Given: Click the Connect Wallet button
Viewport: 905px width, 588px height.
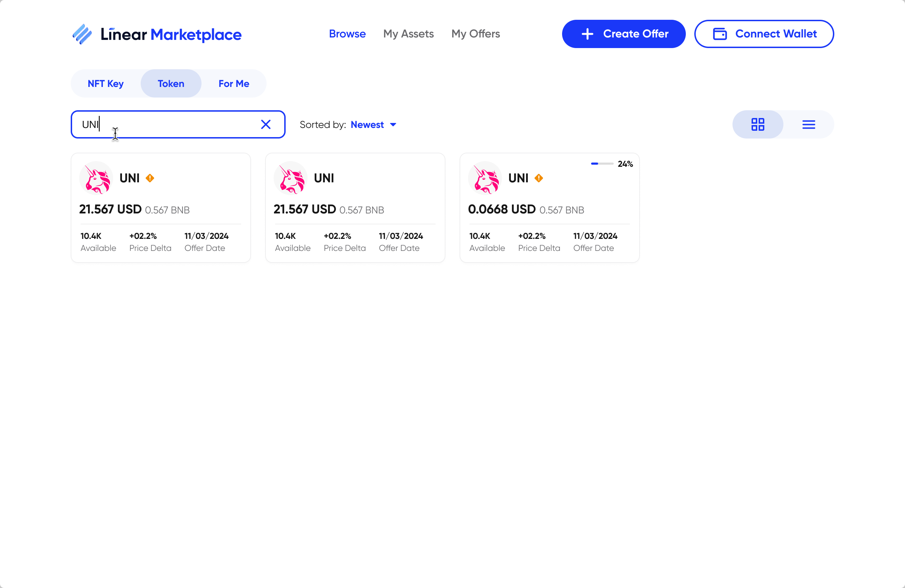Looking at the screenshot, I should point(764,34).
